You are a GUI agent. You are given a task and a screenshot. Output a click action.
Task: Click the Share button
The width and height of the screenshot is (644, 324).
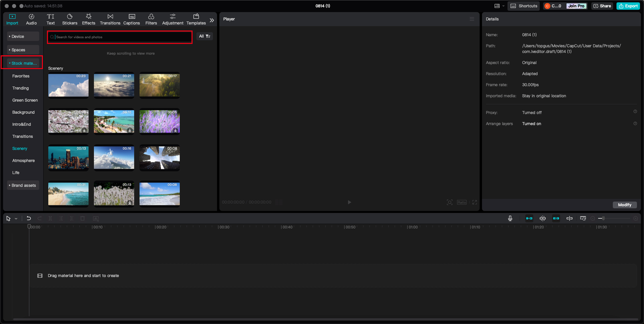(602, 6)
